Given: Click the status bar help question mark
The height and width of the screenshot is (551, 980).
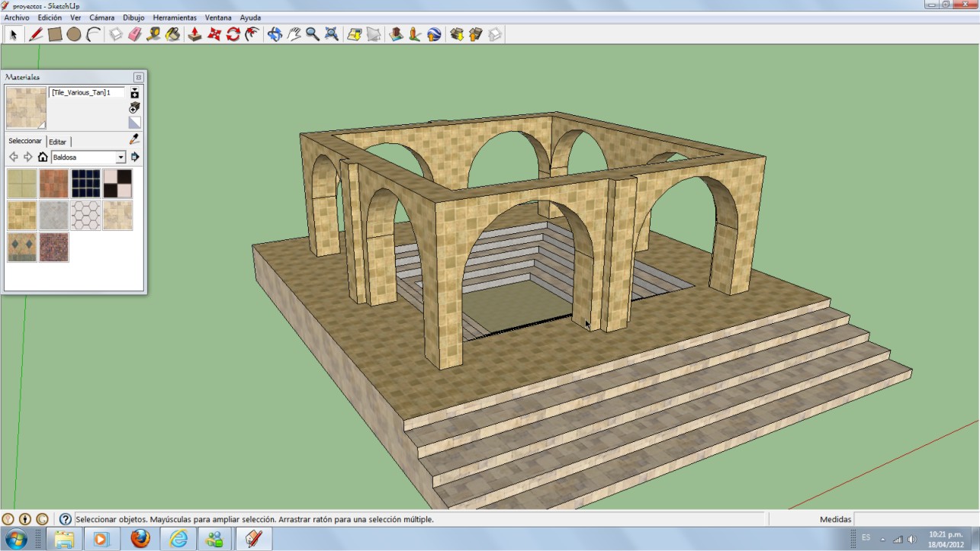Looking at the screenshot, I should point(65,519).
